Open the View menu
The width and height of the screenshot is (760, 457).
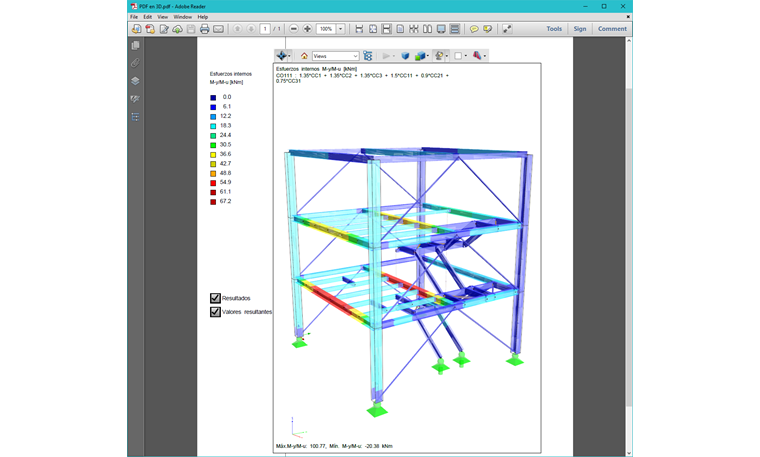tap(162, 17)
